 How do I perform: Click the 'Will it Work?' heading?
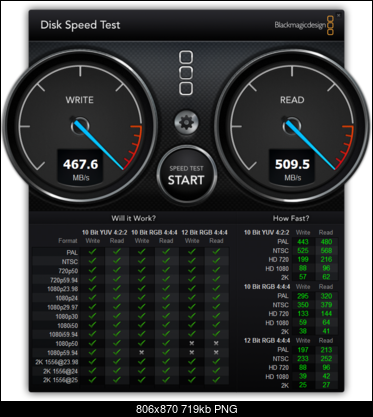click(x=133, y=219)
